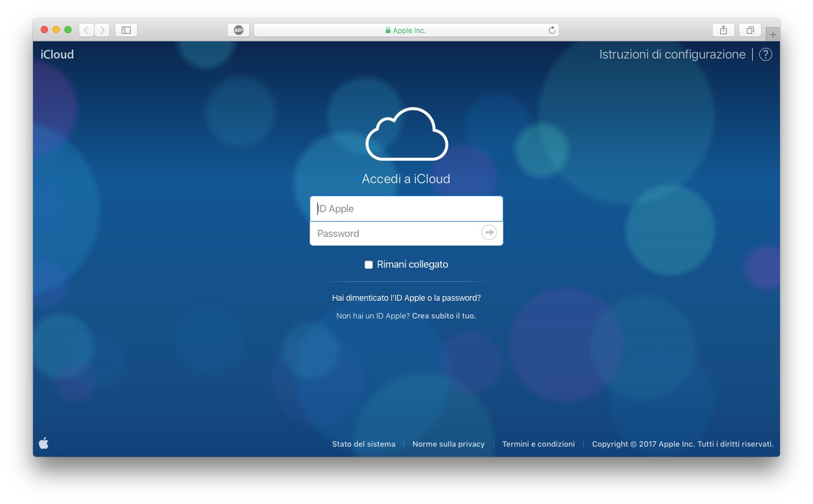Open the Share toolbar button
813x504 pixels.
click(x=723, y=30)
